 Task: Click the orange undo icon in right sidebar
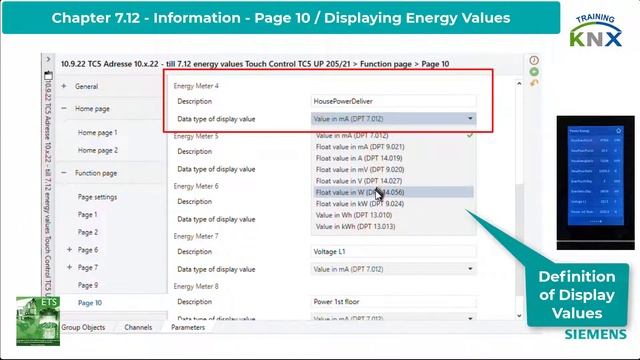[x=534, y=83]
